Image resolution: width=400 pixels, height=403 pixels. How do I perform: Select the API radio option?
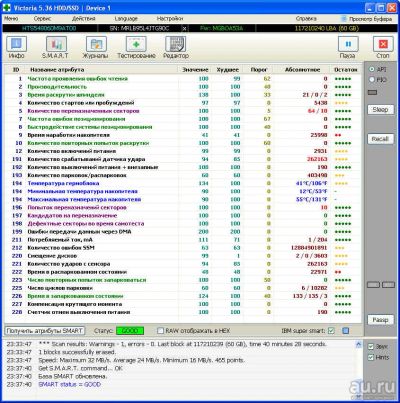click(372, 69)
